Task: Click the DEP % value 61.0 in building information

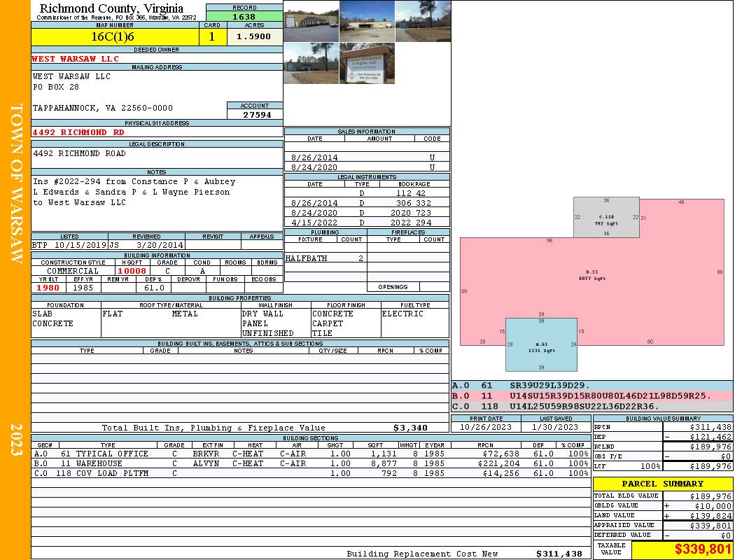Action: [x=154, y=288]
